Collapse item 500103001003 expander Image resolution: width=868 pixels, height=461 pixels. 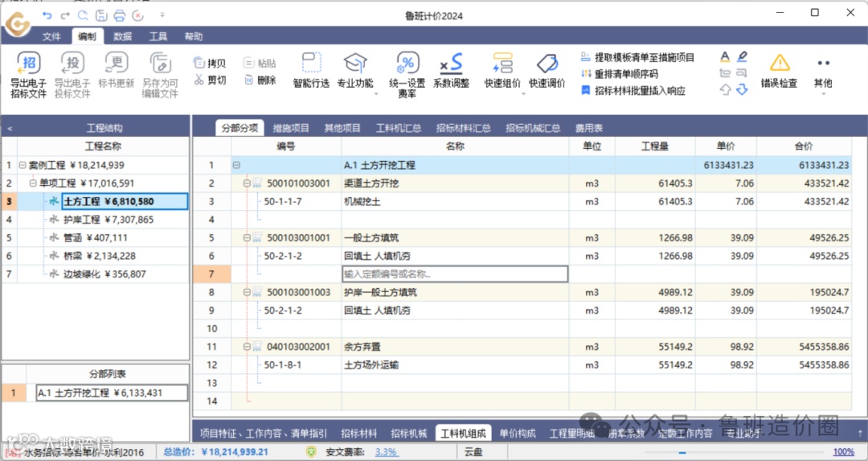tap(247, 292)
